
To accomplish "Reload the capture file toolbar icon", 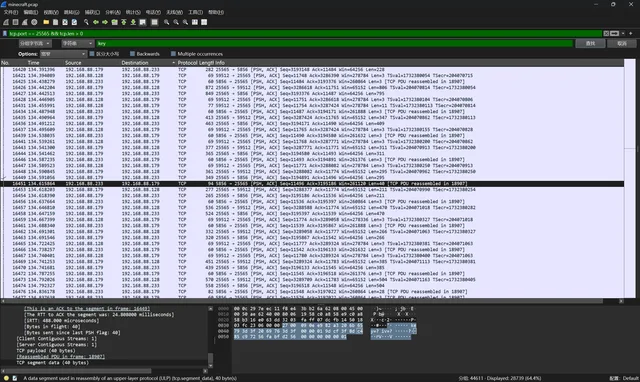I will tap(74, 22).
